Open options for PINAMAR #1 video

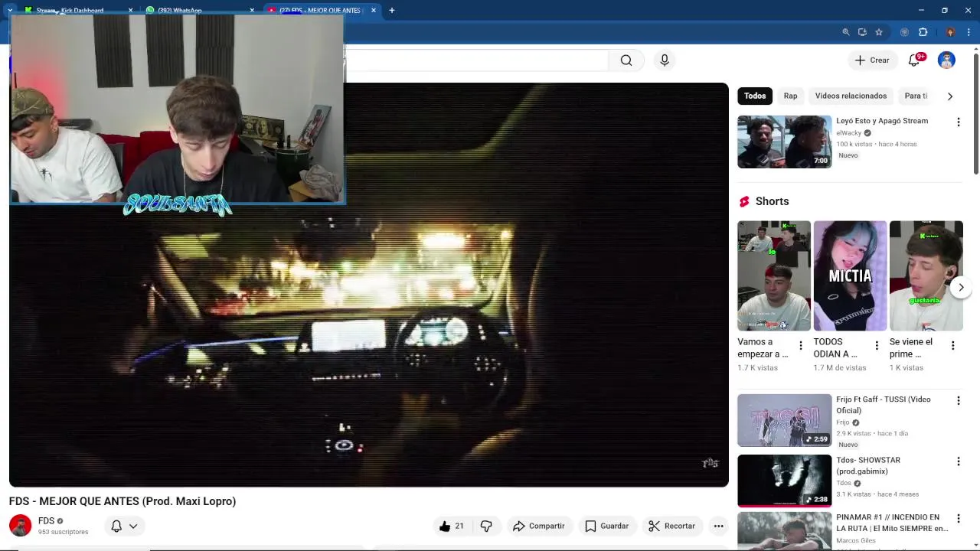coord(958,518)
